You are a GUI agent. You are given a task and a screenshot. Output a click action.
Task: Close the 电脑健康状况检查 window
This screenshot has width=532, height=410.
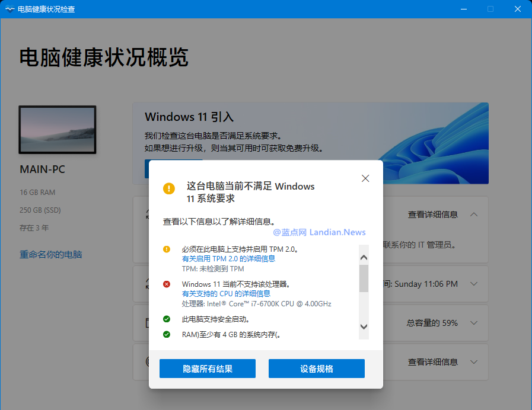518,9
